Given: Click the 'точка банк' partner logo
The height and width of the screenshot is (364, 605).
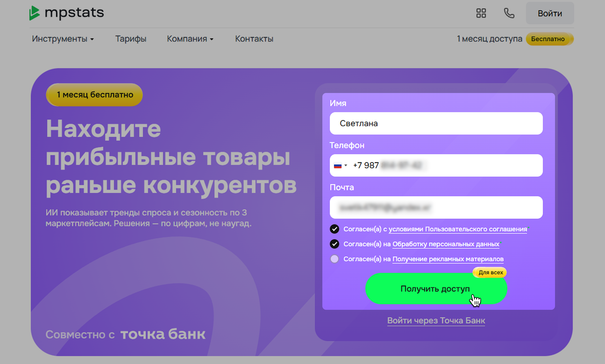Looking at the screenshot, I should pyautogui.click(x=163, y=334).
